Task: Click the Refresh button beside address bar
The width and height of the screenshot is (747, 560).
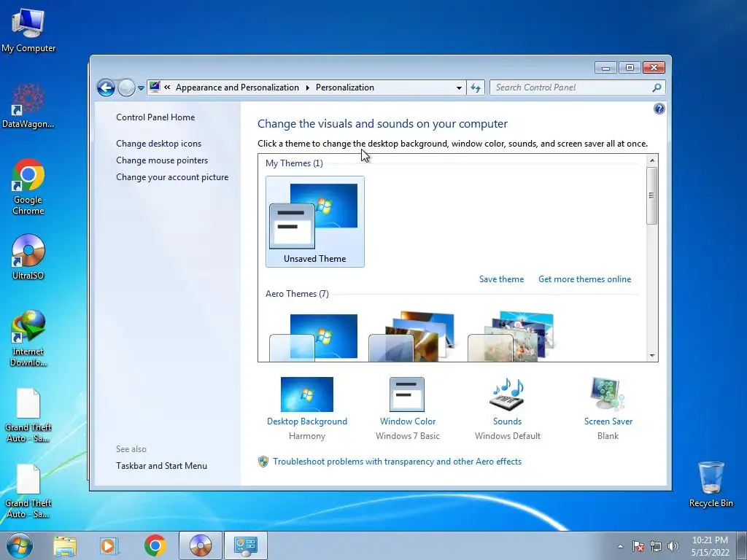Action: [x=476, y=87]
